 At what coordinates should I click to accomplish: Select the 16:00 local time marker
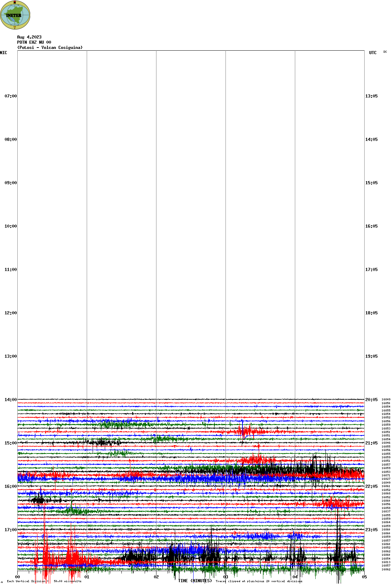click(x=10, y=486)
